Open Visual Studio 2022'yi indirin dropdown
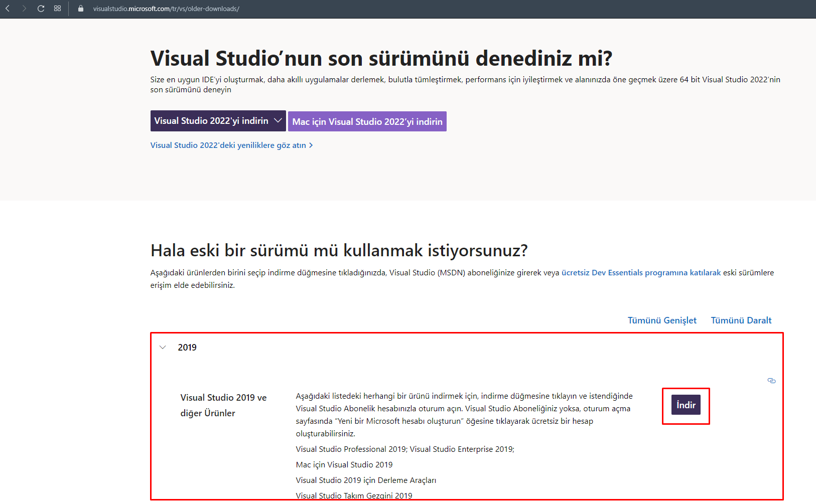Screen dimensions: 816x504 pos(218,121)
